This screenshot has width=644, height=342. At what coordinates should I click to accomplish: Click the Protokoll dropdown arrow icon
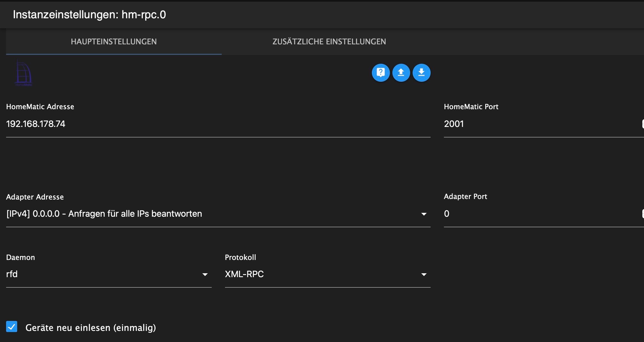tap(424, 274)
